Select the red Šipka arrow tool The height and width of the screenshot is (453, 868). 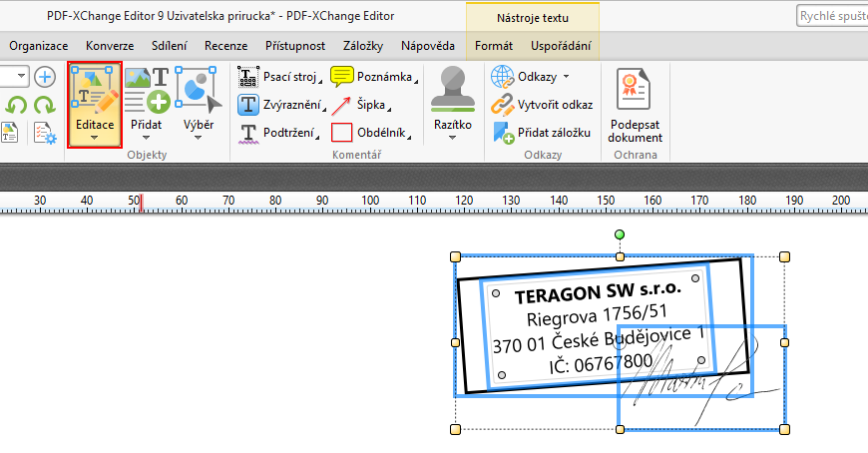(362, 105)
